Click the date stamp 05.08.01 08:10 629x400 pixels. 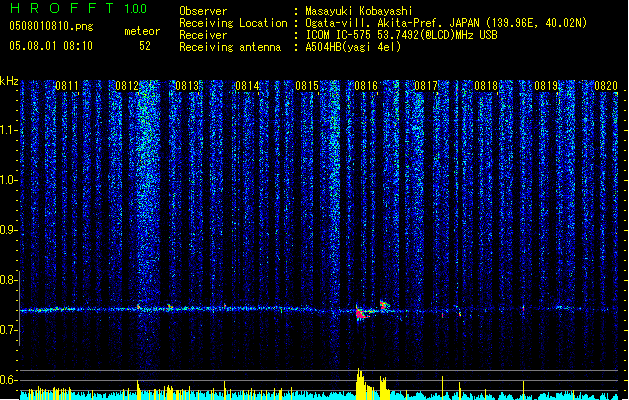(x=51, y=46)
